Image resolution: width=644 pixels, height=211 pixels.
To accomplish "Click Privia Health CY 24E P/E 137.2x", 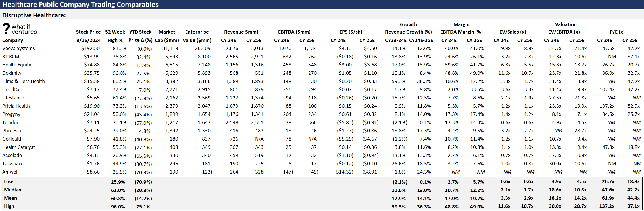I will 607,106.
